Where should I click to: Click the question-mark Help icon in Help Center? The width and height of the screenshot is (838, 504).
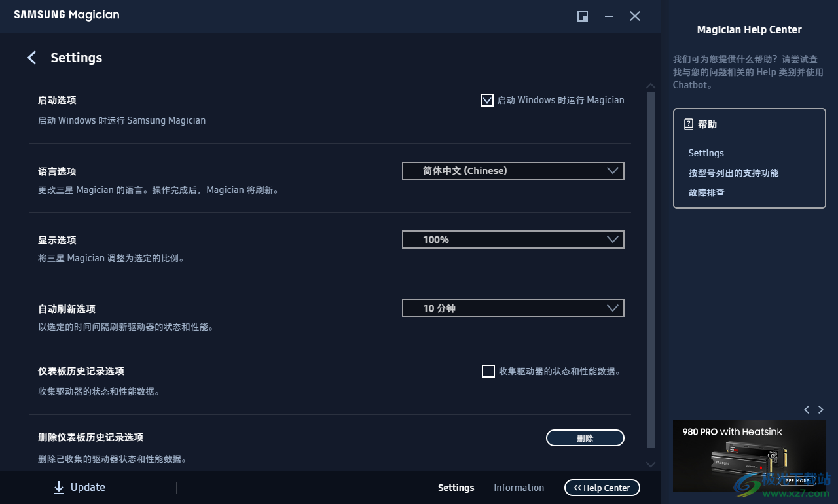pos(689,124)
